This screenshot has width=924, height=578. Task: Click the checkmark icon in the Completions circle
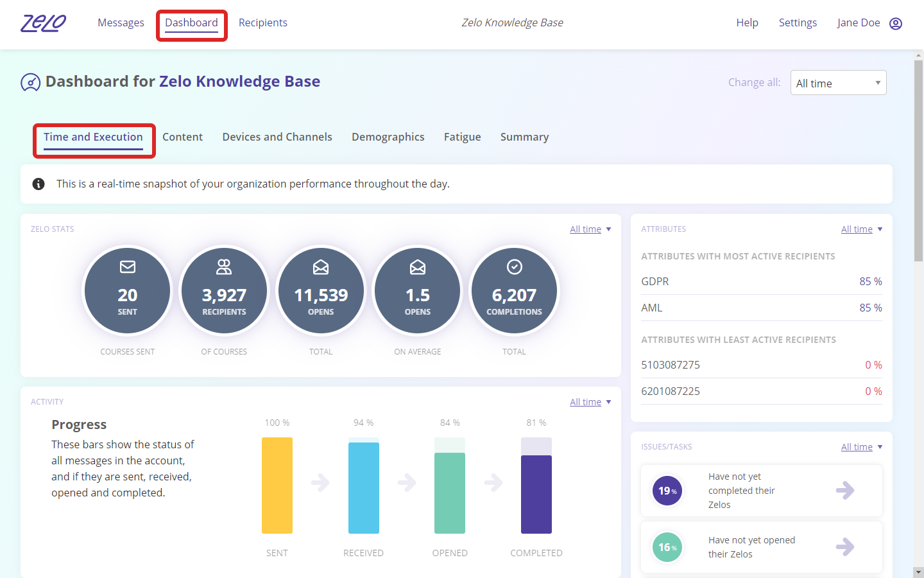515,267
